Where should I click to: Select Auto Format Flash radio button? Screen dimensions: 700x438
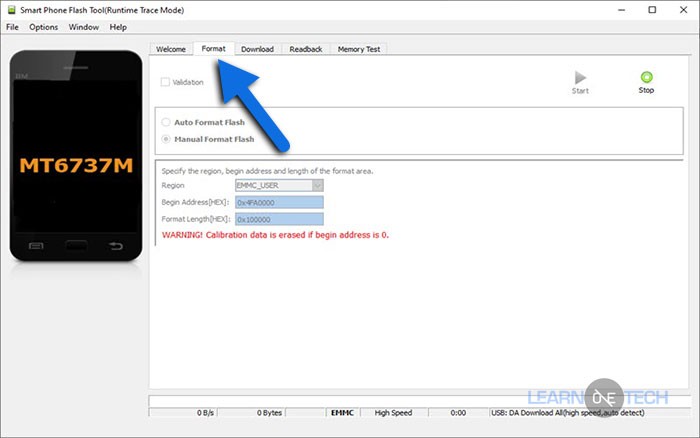pyautogui.click(x=166, y=122)
